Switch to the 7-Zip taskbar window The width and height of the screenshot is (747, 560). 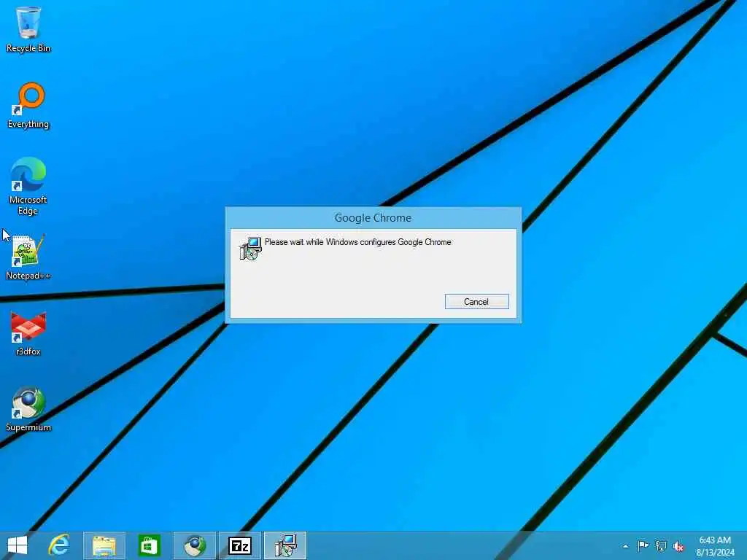click(240, 545)
